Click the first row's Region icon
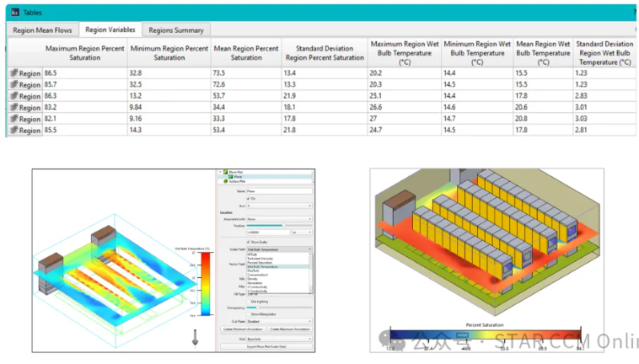The image size is (639, 364). [x=13, y=74]
